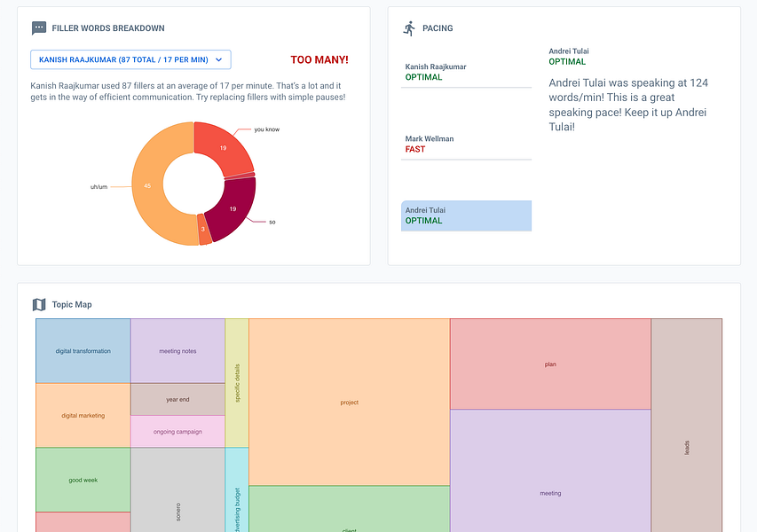Click the 'you know' red donut segment
Viewport: 757px width, 532px height.
[x=223, y=147]
